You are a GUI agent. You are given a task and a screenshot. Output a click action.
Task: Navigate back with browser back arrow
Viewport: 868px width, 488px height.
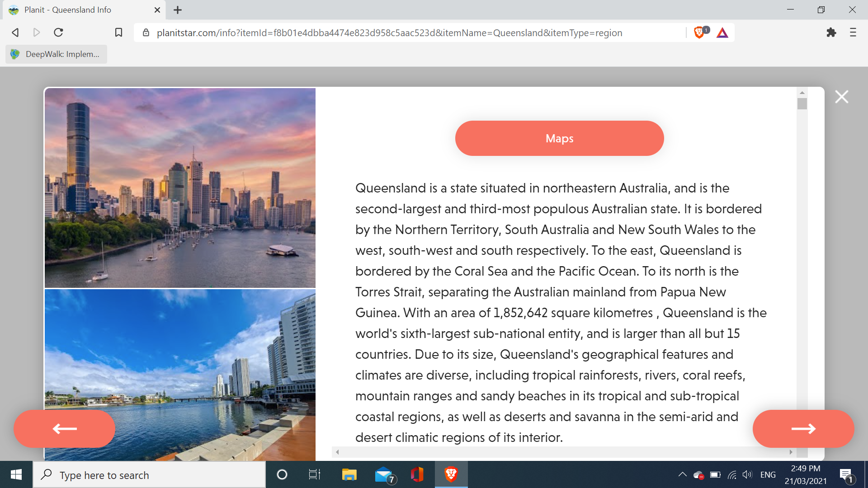coord(15,33)
